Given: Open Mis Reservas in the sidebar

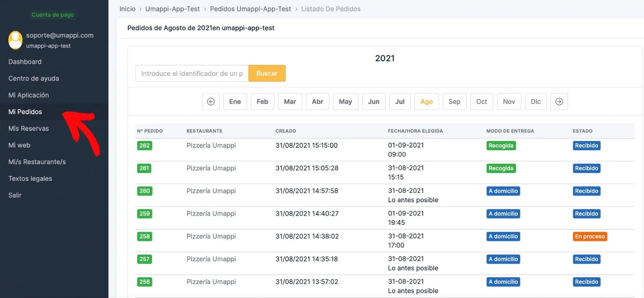Looking at the screenshot, I should tap(29, 129).
